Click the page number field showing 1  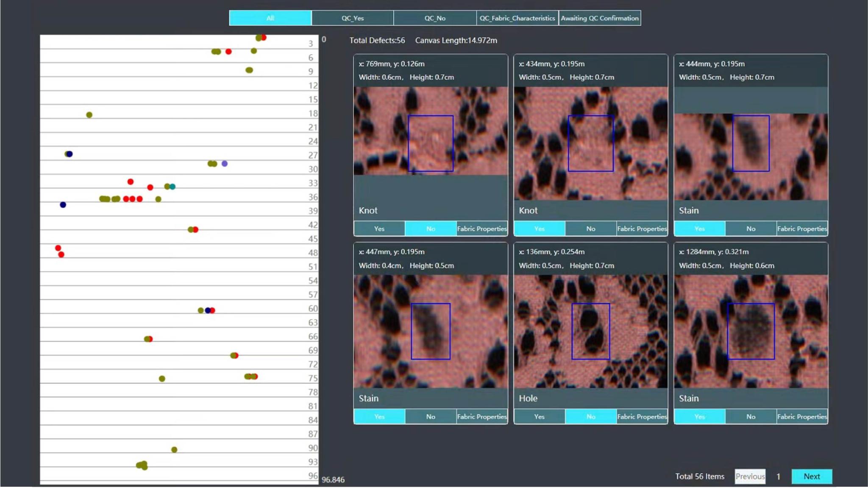click(779, 476)
